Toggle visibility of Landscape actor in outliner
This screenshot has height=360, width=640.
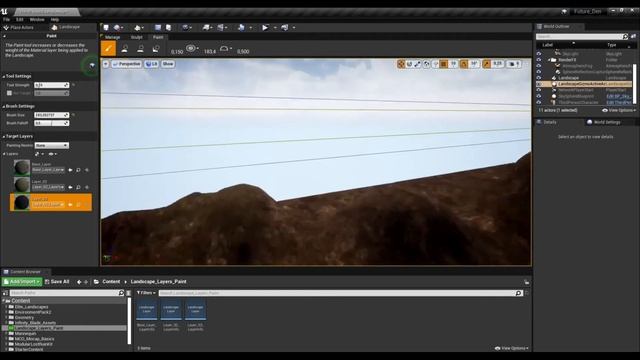coord(539,78)
